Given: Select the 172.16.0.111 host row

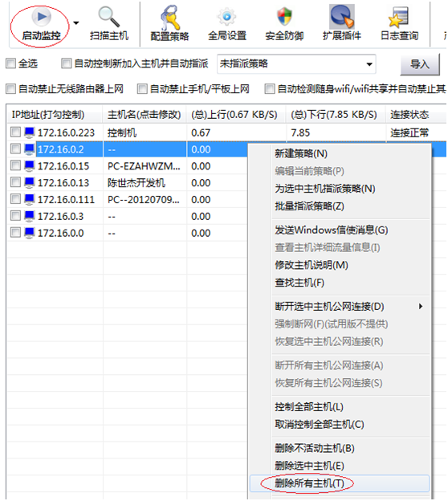Looking at the screenshot, I should 127,199.
